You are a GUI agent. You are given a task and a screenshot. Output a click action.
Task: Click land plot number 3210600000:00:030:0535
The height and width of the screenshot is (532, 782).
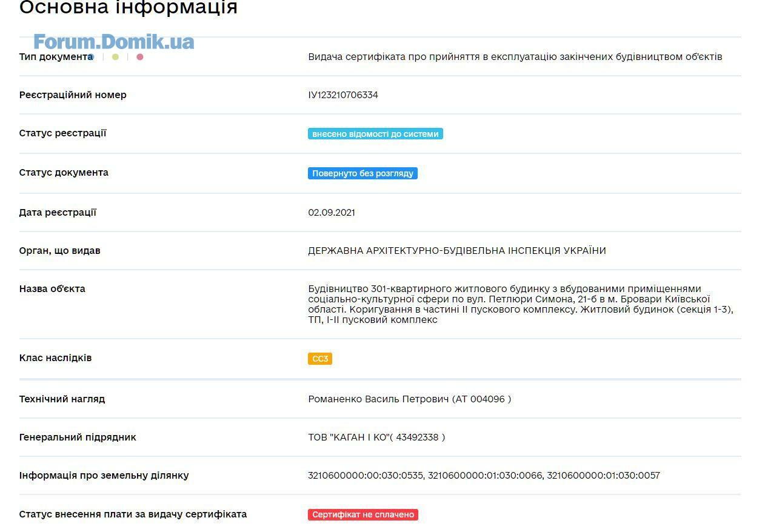point(366,476)
